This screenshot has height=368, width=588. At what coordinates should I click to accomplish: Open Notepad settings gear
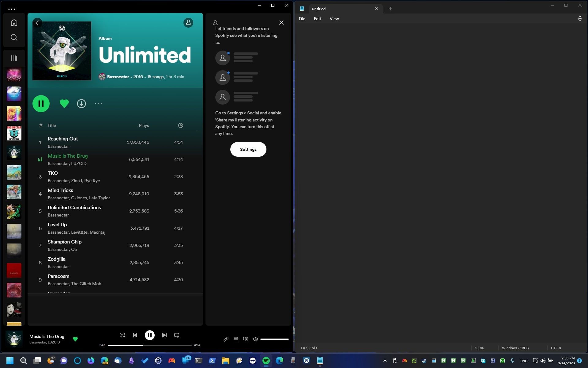[580, 18]
